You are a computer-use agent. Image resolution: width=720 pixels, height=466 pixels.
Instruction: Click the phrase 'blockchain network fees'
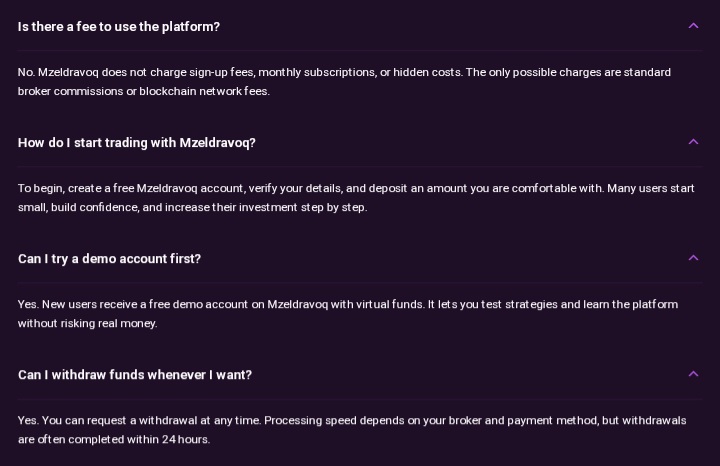coord(204,91)
